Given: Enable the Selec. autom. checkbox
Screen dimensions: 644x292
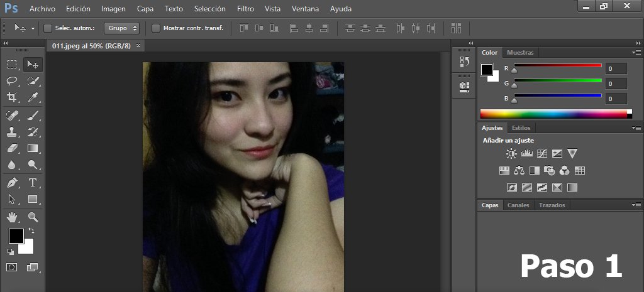Looking at the screenshot, I should coord(48,28).
